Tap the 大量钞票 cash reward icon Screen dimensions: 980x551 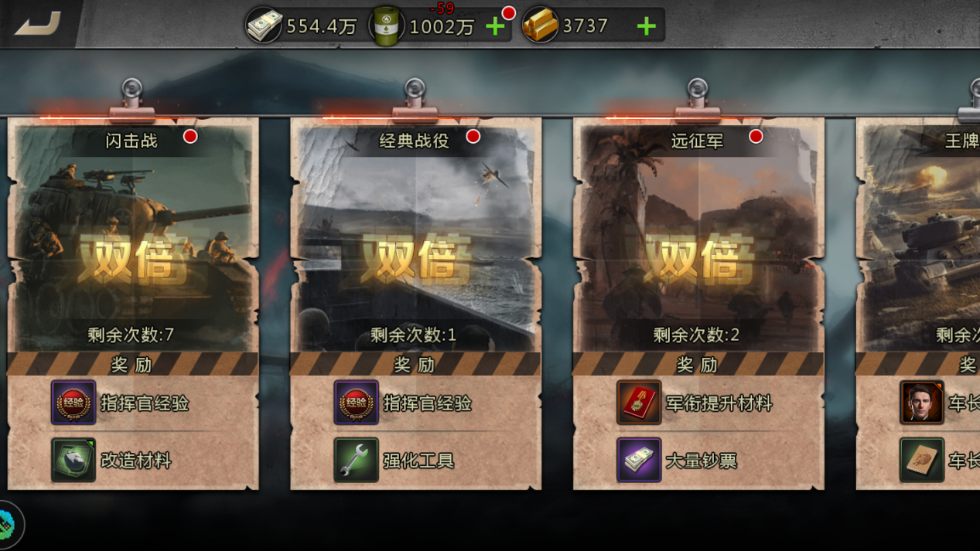[x=639, y=460]
